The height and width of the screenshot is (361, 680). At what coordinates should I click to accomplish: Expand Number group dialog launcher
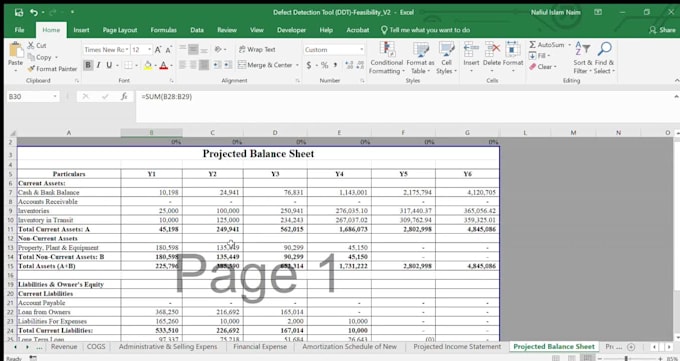362,81
